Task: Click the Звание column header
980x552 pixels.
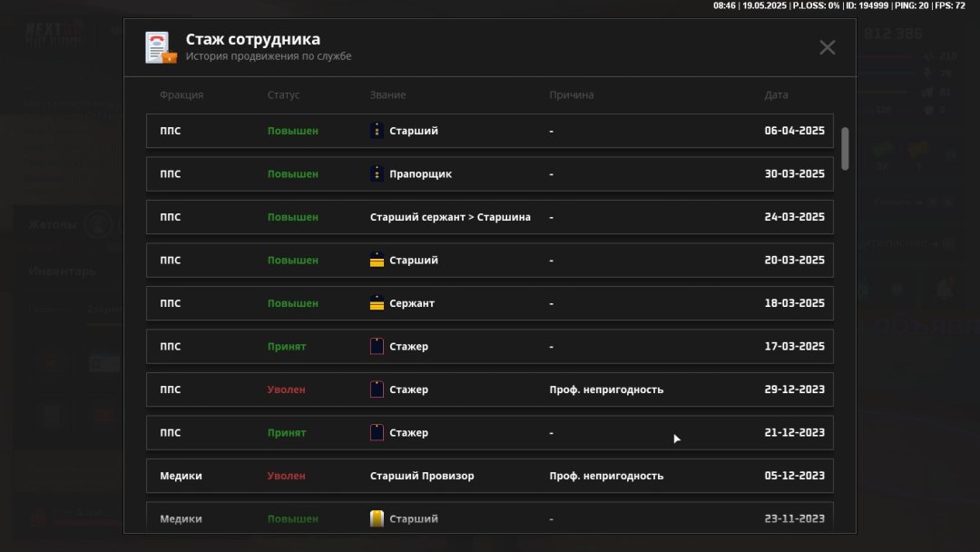Action: 387,95
